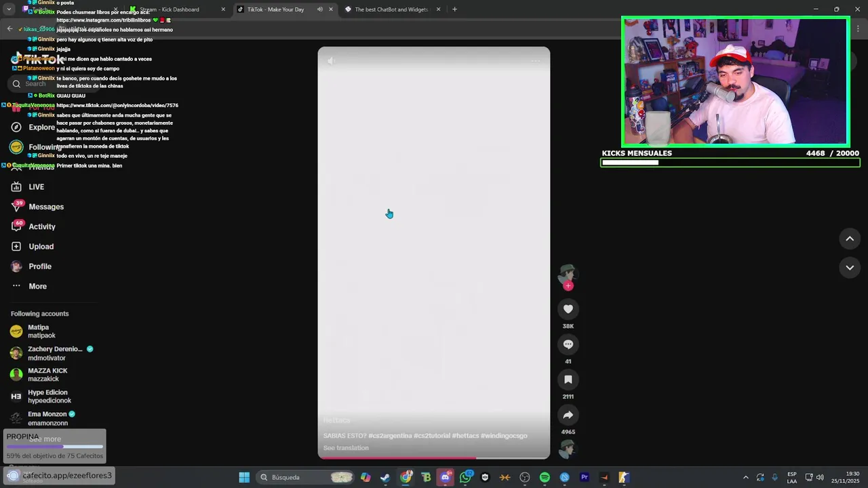
Task: Open Telegram-like blue taskbar app
Action: coord(564,477)
